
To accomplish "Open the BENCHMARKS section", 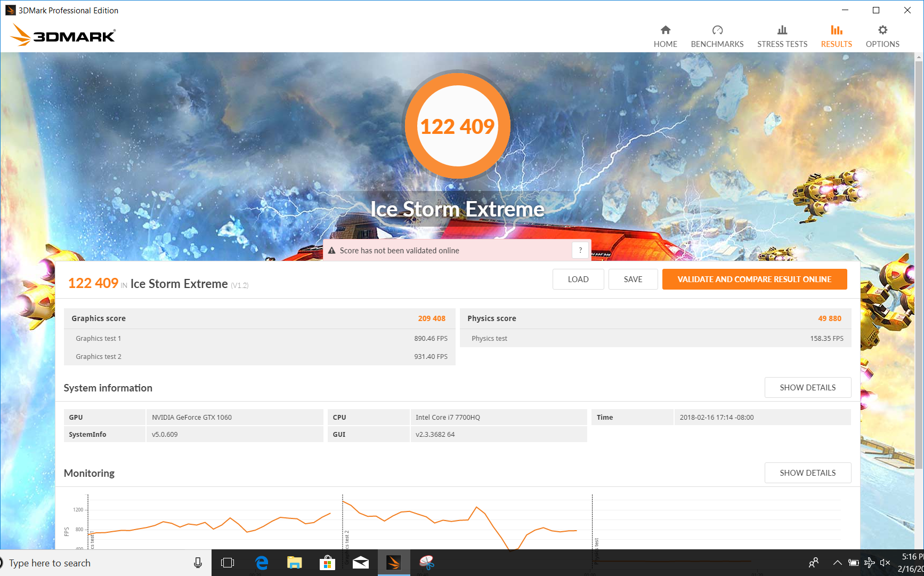I will tap(717, 36).
